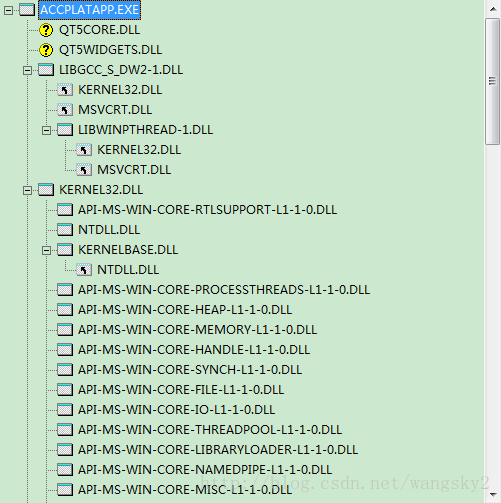Click icon of API-MS-WIN-CORE-RTLSUPPORT-L1-1-0.DLL
The image size is (501, 503).
[x=65, y=210]
